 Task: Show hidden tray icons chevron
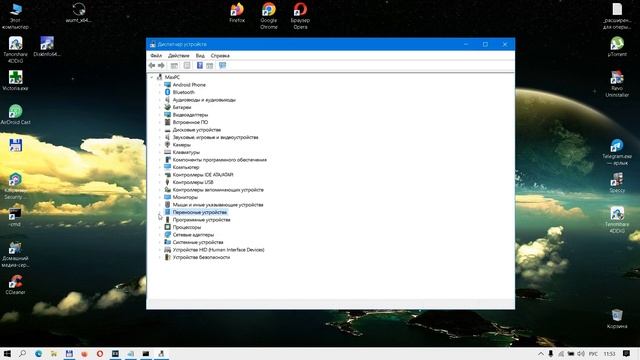tap(541, 354)
